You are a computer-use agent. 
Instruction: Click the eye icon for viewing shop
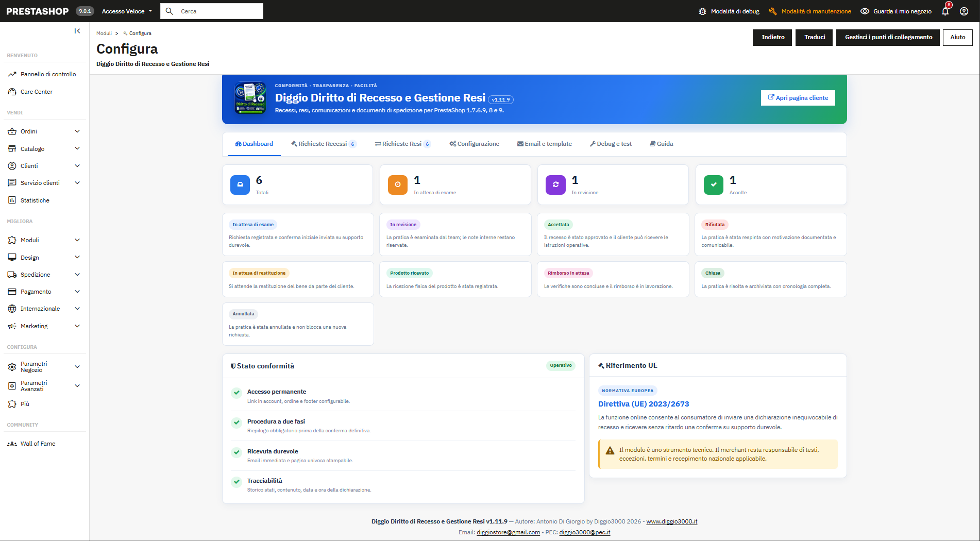point(865,11)
